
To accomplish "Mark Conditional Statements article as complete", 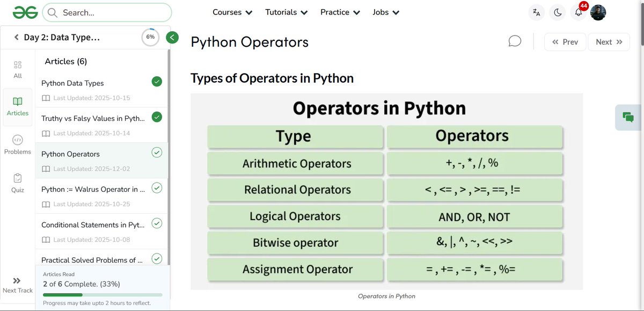I will [157, 223].
